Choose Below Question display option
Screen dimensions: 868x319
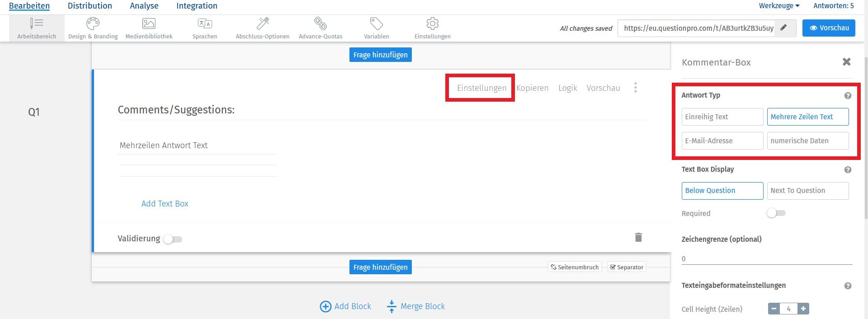722,191
